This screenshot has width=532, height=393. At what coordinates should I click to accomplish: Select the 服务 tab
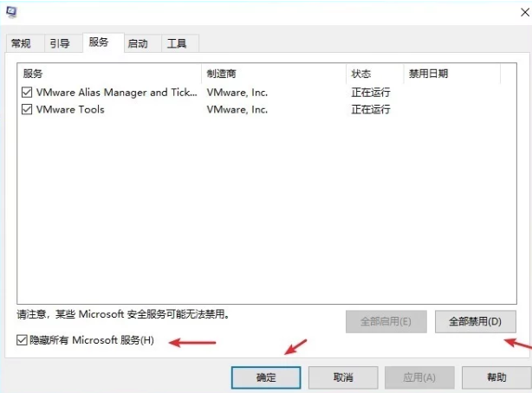point(99,42)
